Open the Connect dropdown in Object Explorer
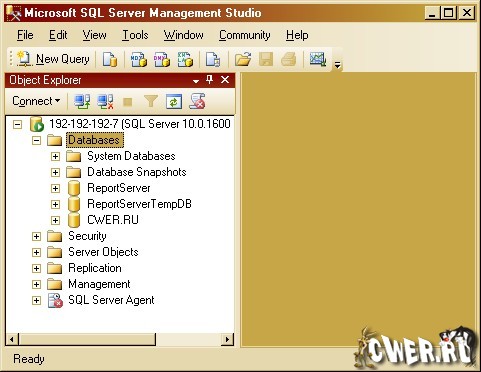 tap(36, 101)
